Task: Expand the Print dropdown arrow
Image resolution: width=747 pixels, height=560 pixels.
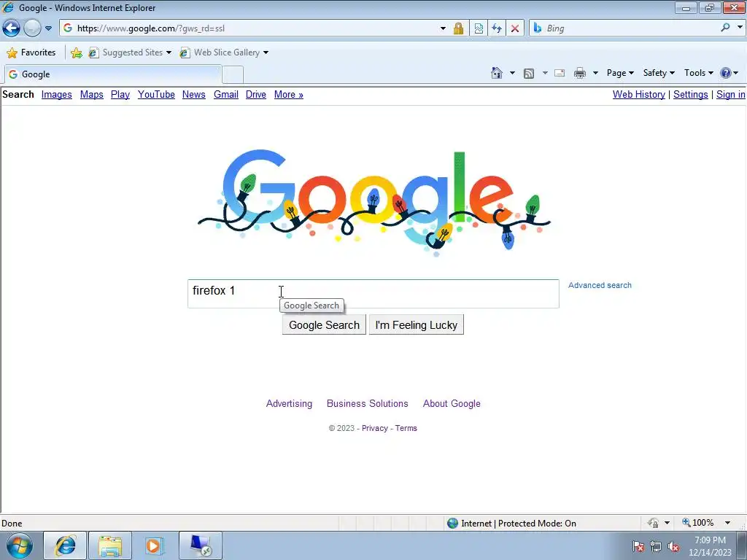Action: pyautogui.click(x=595, y=73)
